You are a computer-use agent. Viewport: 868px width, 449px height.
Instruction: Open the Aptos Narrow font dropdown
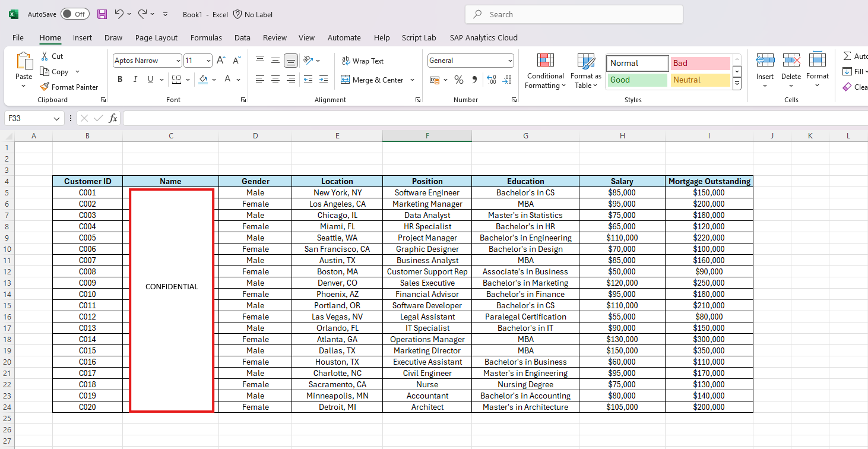click(178, 61)
